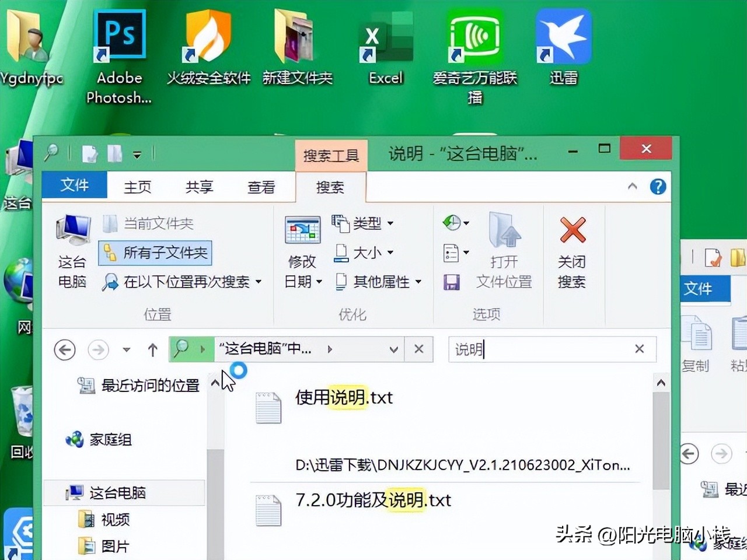
Task: Open 视频 in the navigation tree
Action: [104, 519]
